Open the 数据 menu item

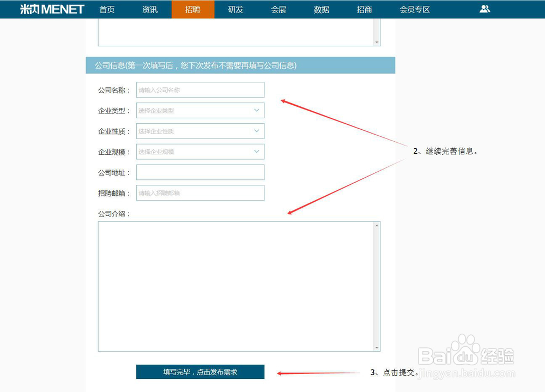tap(321, 9)
